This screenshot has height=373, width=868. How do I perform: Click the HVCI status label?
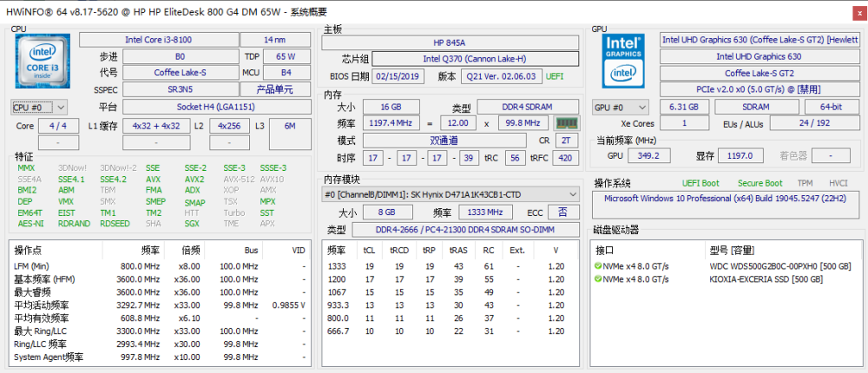click(838, 183)
